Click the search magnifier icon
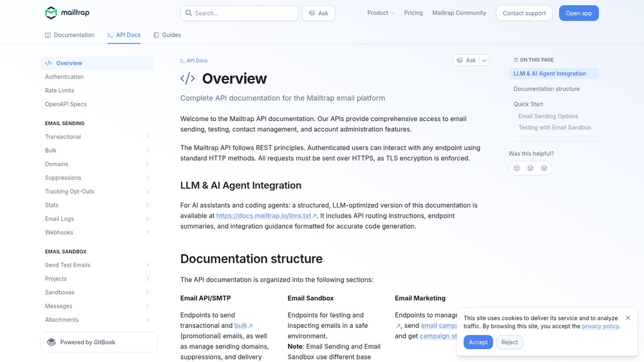 click(189, 13)
